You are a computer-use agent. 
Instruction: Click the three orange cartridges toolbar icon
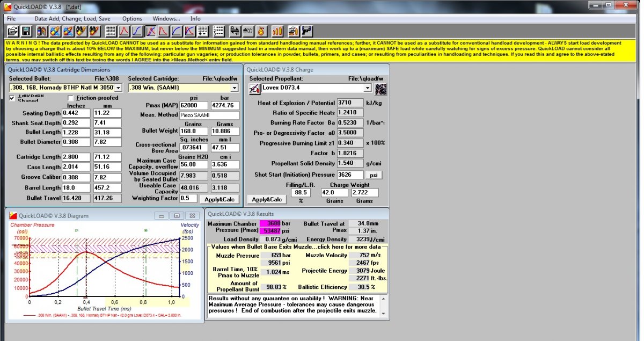tap(278, 31)
